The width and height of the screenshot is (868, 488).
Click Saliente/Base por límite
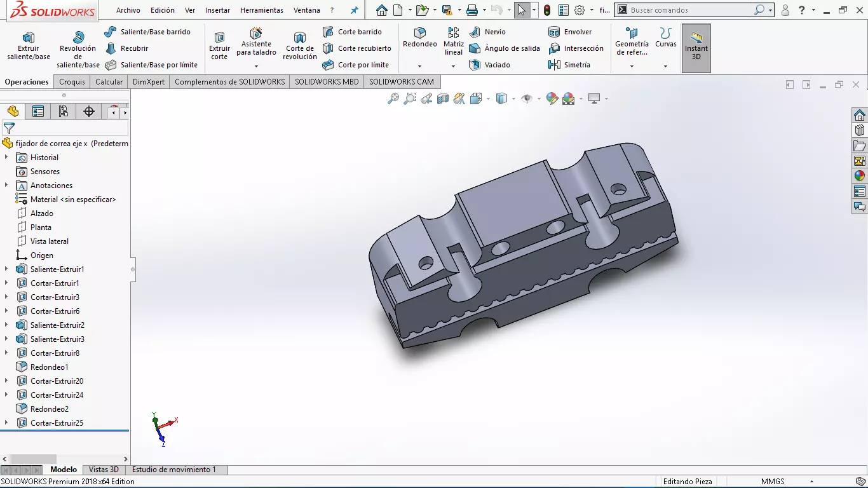(x=151, y=65)
